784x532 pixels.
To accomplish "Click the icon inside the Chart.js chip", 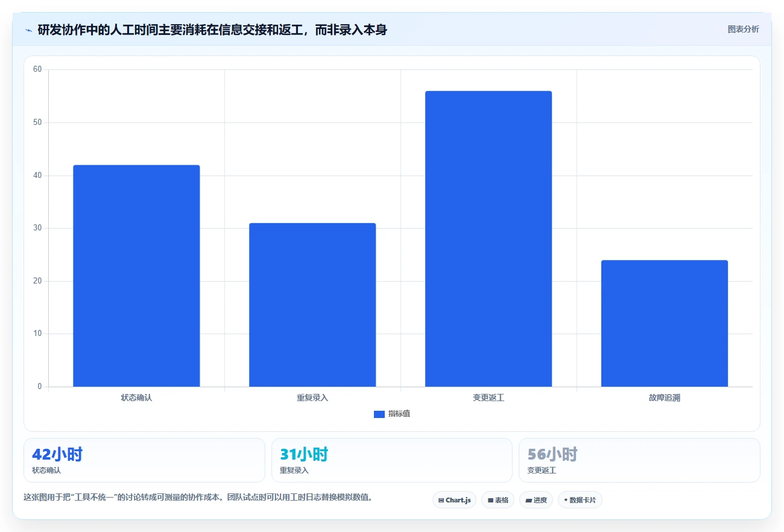I will pyautogui.click(x=441, y=501).
